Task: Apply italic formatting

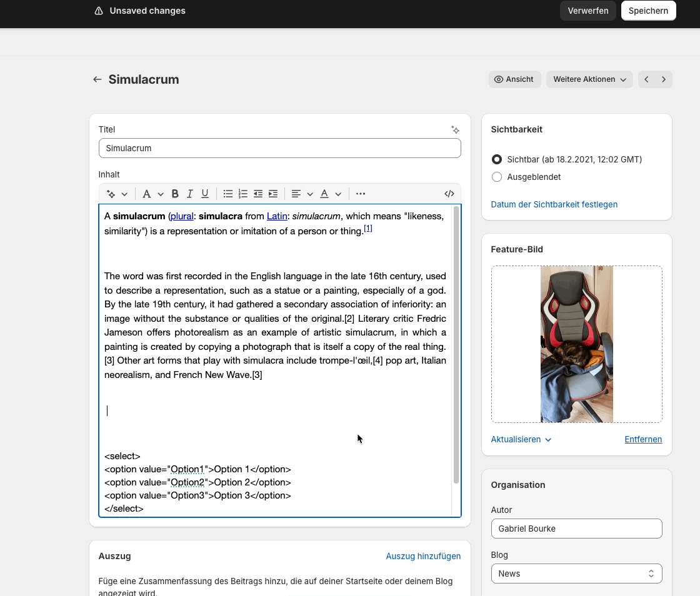Action: coord(190,194)
